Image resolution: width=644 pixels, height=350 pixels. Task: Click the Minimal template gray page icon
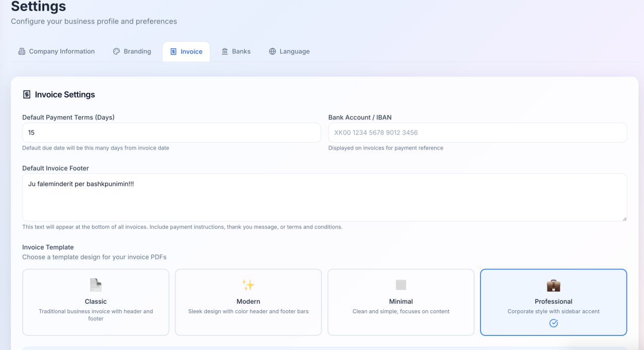(400, 285)
